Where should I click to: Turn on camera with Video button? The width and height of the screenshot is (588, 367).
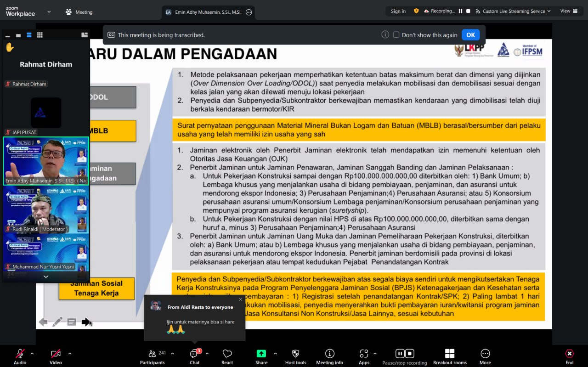click(56, 354)
